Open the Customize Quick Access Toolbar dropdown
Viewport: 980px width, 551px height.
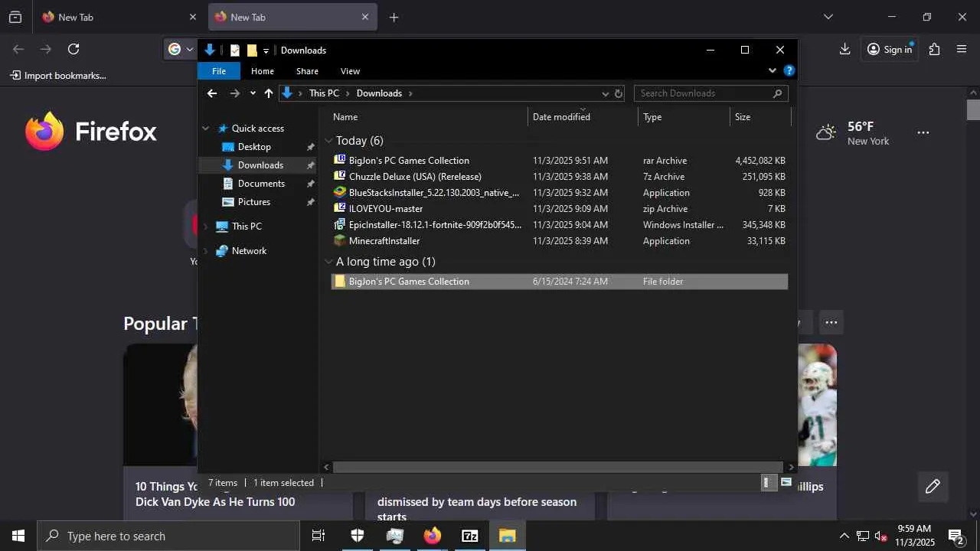pyautogui.click(x=266, y=51)
